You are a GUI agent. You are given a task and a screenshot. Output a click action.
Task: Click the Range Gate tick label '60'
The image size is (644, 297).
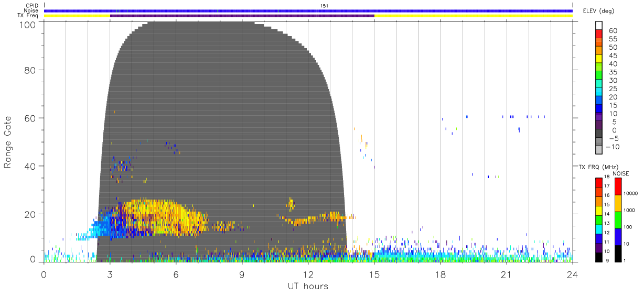[x=30, y=118]
